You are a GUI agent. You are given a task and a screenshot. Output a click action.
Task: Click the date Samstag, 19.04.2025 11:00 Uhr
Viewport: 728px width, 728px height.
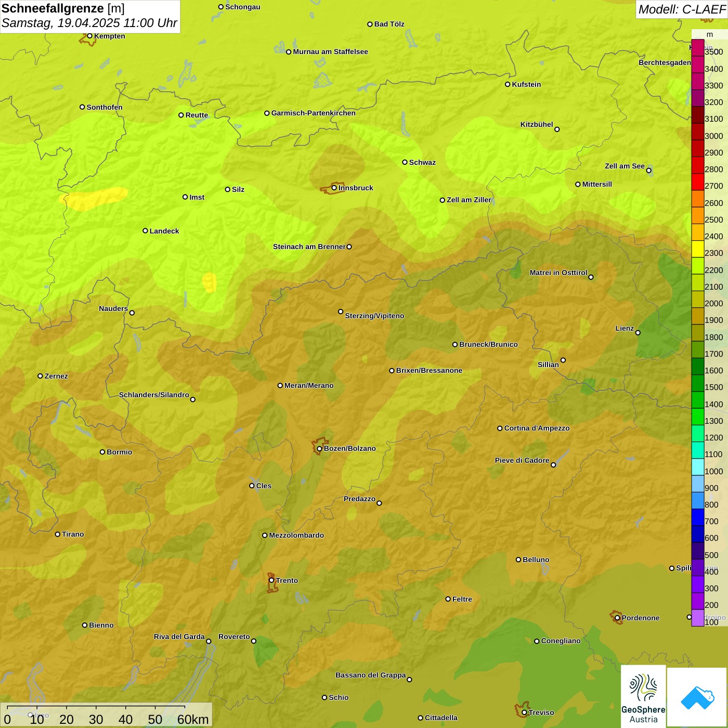pyautogui.click(x=89, y=23)
